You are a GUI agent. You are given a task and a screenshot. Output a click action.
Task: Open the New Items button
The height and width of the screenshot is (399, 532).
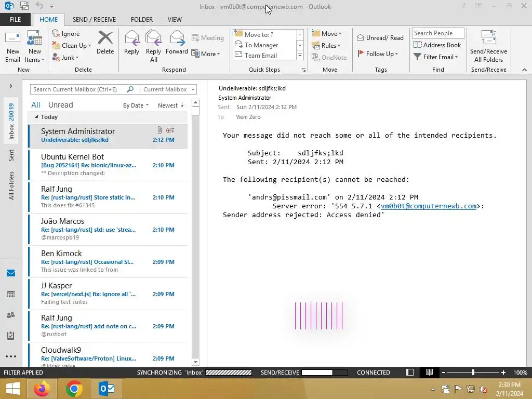pos(35,47)
